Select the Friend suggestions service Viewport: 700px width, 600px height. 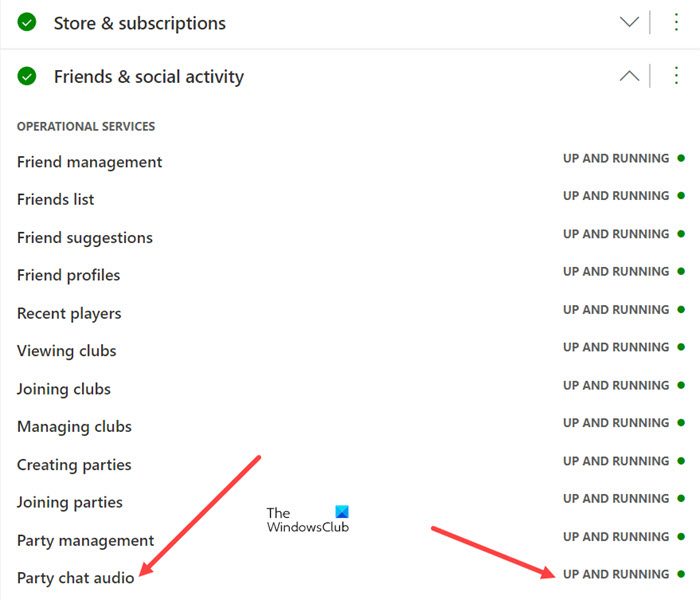coord(85,237)
